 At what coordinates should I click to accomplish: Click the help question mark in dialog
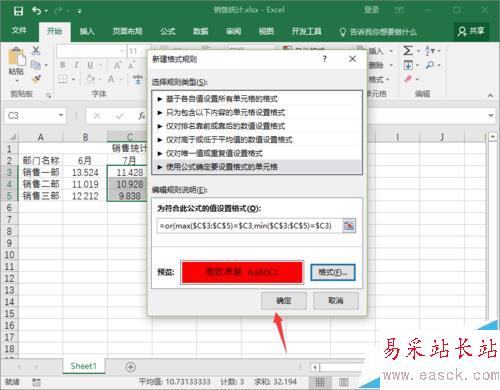tap(324, 59)
